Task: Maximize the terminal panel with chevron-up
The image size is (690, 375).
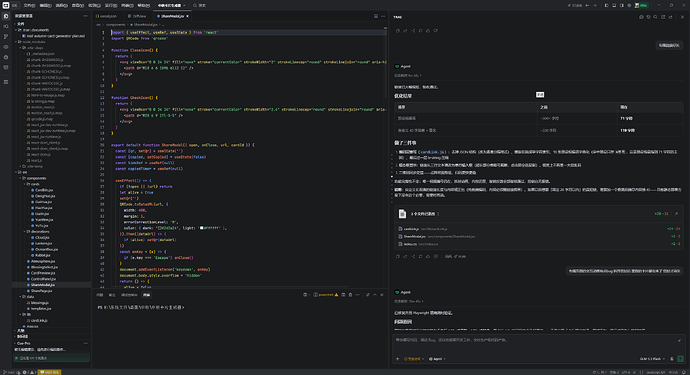Action: click(x=375, y=295)
